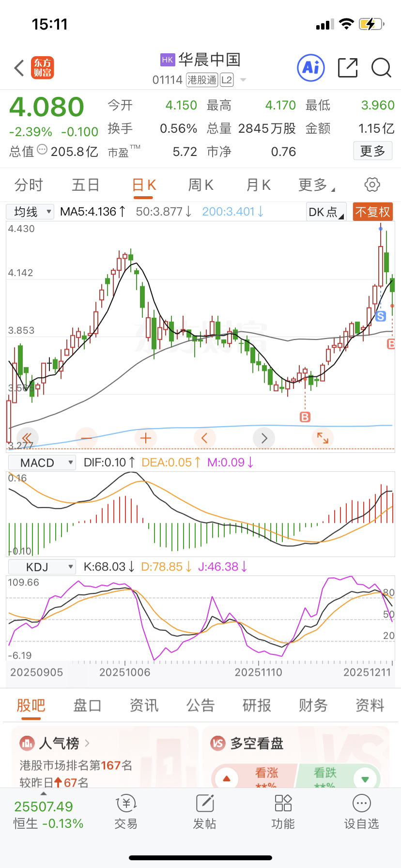Open the 盘口 tab
This screenshot has height=868, width=401.
click(x=87, y=705)
